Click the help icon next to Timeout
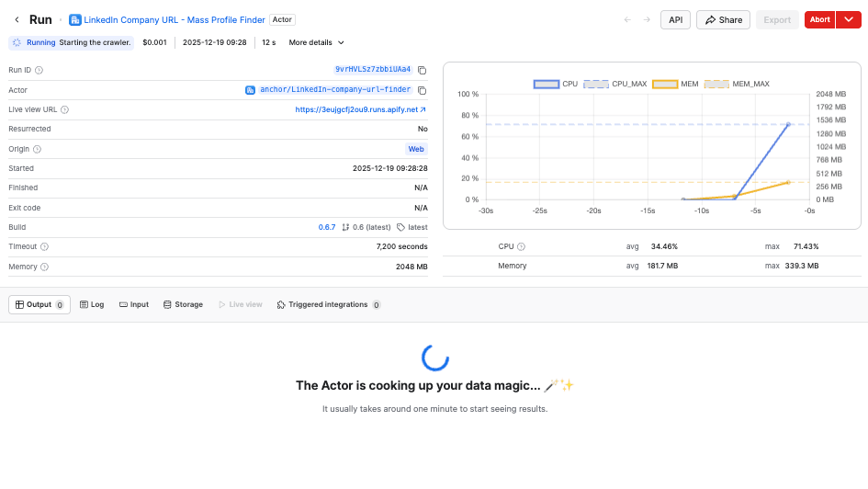Screen dimensions: 868x489 point(44,247)
